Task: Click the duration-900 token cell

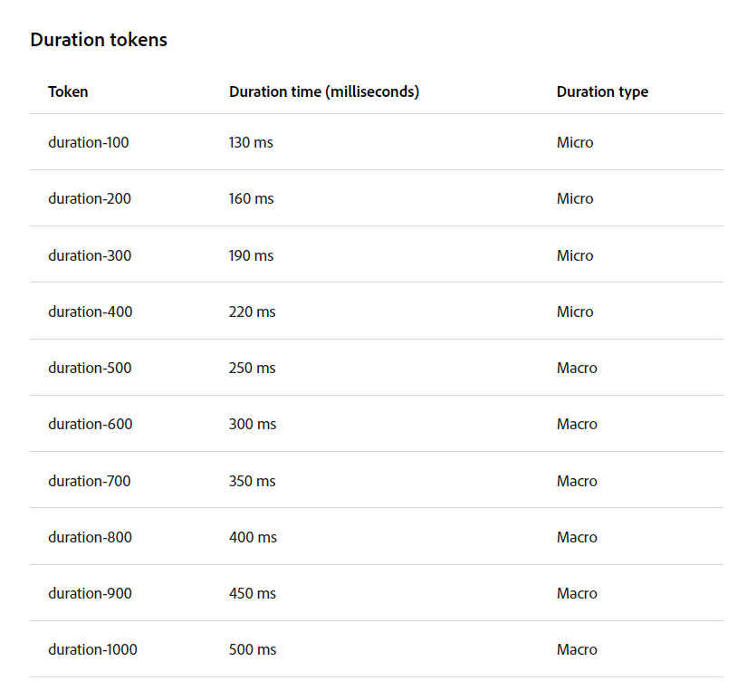Action: click(90, 593)
